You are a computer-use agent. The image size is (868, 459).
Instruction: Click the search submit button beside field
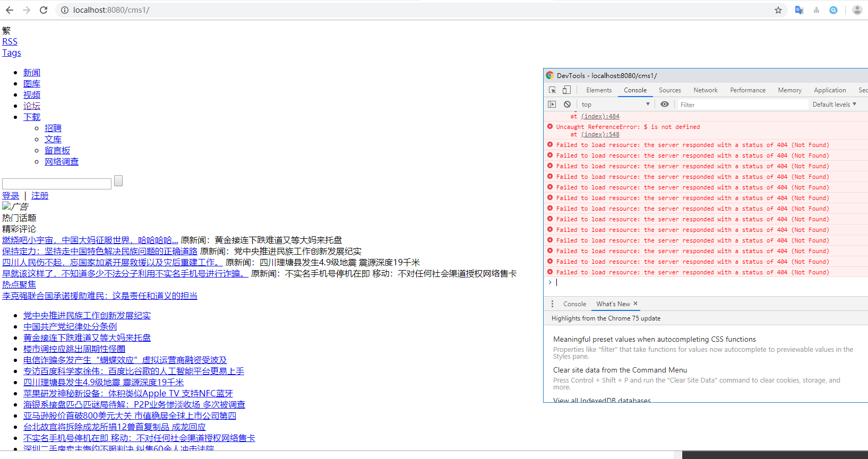click(118, 181)
